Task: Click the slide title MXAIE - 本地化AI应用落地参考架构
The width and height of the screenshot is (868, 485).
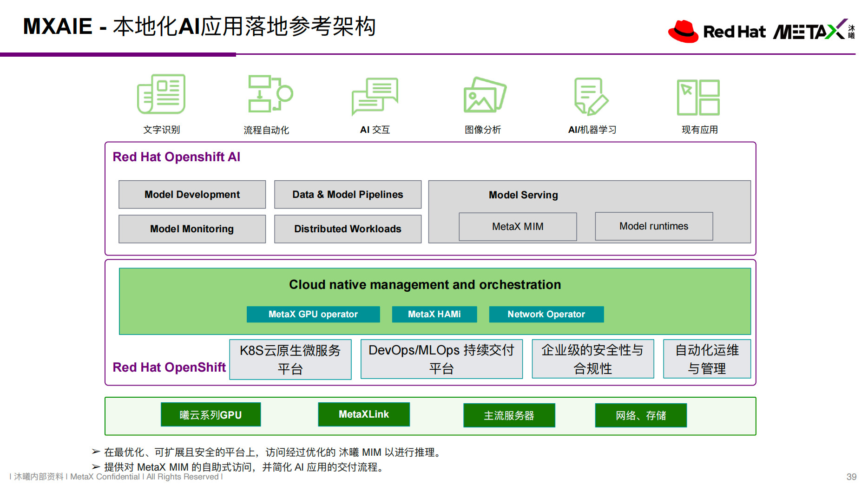Action: pos(199,26)
